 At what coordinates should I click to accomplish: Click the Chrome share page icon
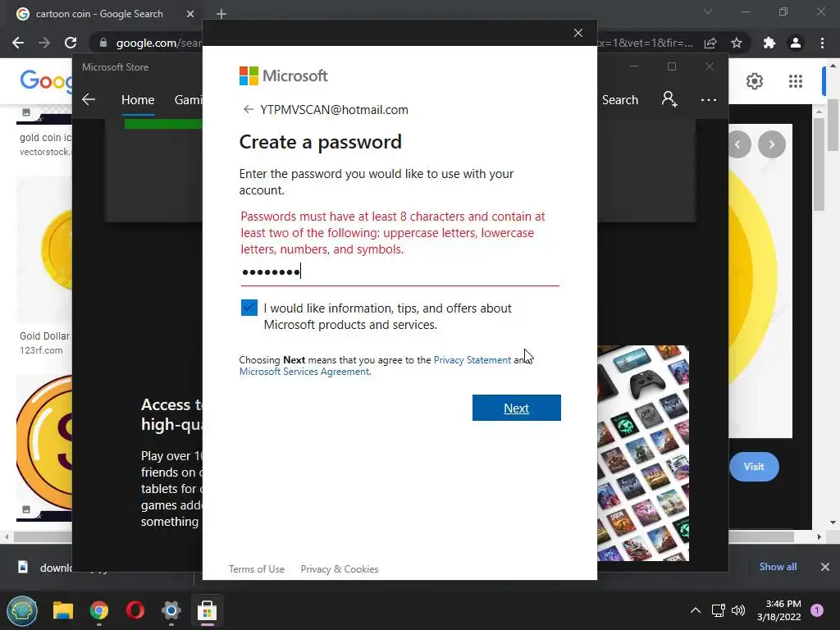click(x=710, y=43)
